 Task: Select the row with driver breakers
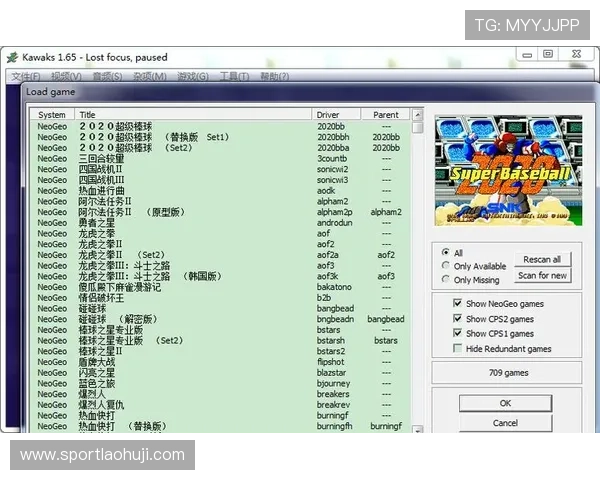[220, 394]
